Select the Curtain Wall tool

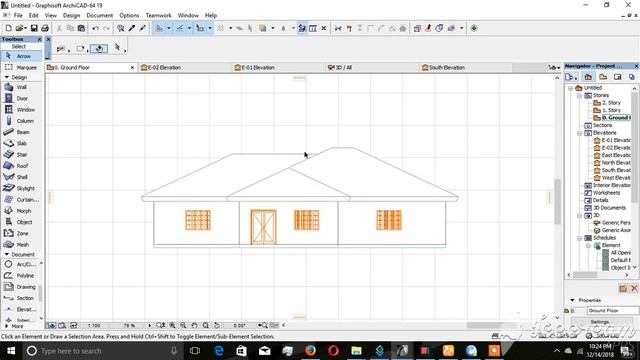21,200
